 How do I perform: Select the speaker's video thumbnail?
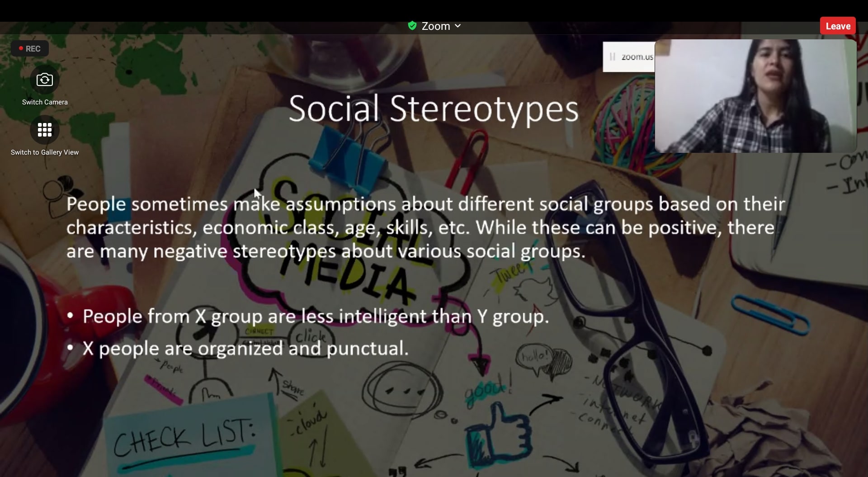point(755,96)
